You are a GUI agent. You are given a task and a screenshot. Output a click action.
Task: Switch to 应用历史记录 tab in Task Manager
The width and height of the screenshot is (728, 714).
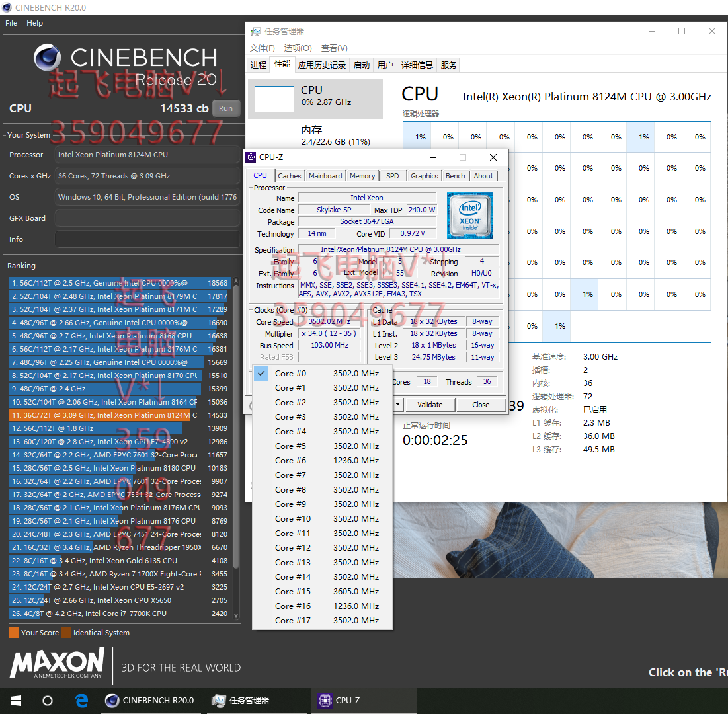(322, 65)
